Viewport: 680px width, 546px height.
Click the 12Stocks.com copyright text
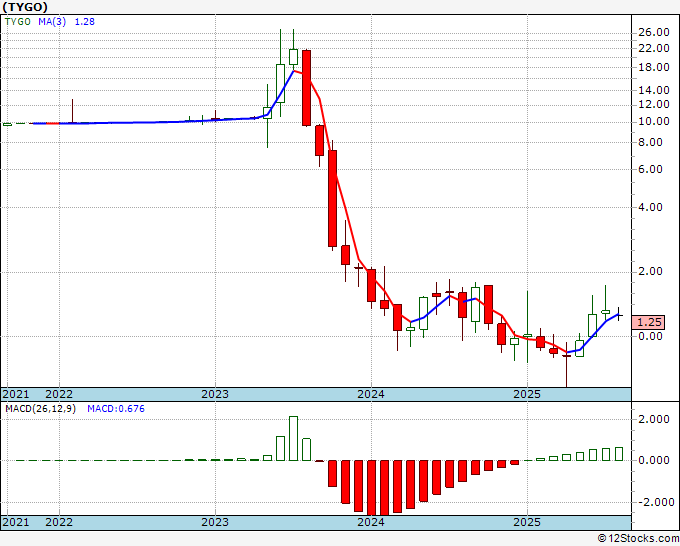pyautogui.click(x=638, y=538)
